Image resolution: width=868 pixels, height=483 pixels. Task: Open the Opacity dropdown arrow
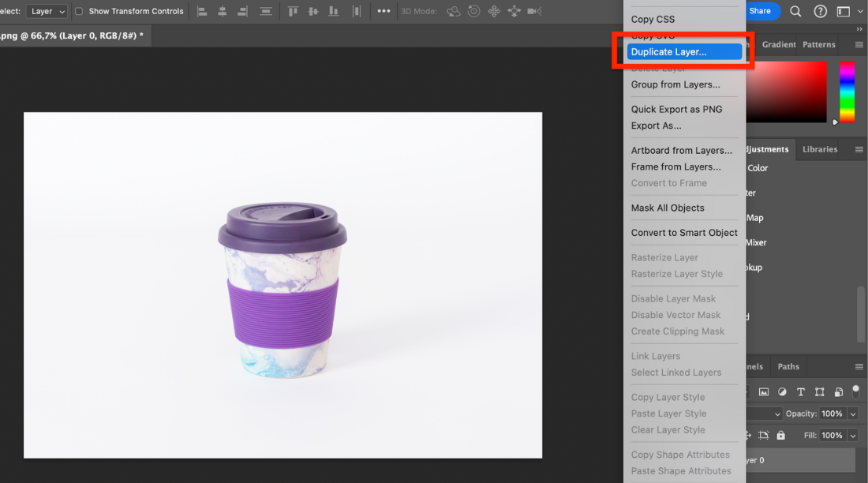[853, 414]
